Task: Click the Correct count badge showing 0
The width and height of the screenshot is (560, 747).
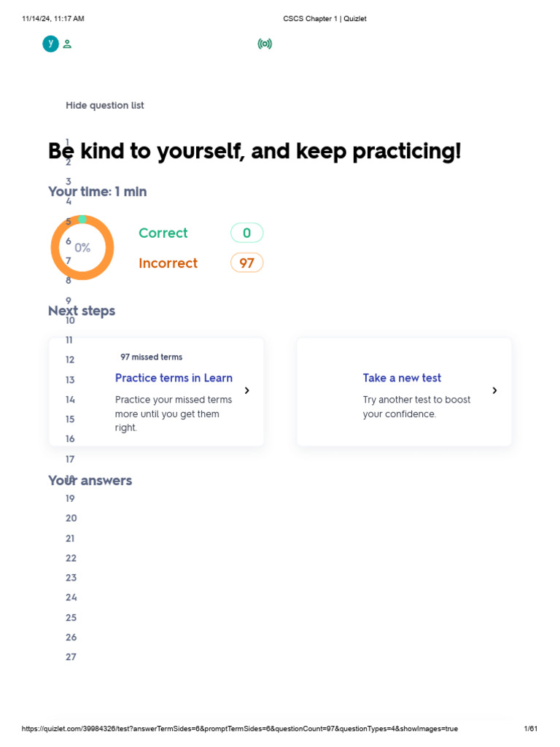Action: click(x=246, y=233)
